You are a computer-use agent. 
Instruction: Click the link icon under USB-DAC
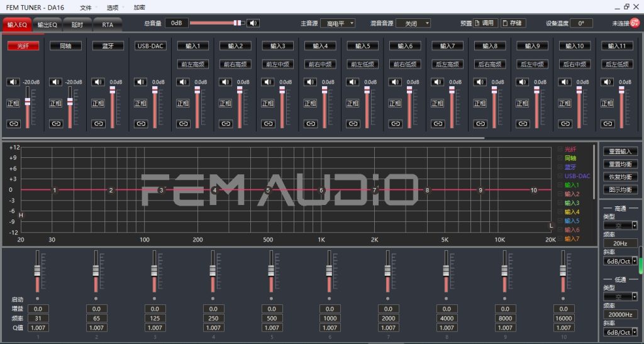tap(141, 123)
